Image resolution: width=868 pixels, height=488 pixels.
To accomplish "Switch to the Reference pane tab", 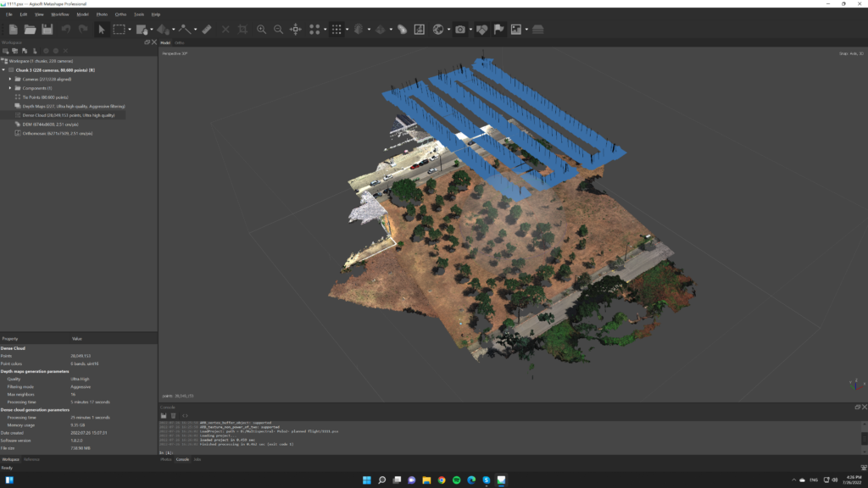I will click(x=31, y=459).
